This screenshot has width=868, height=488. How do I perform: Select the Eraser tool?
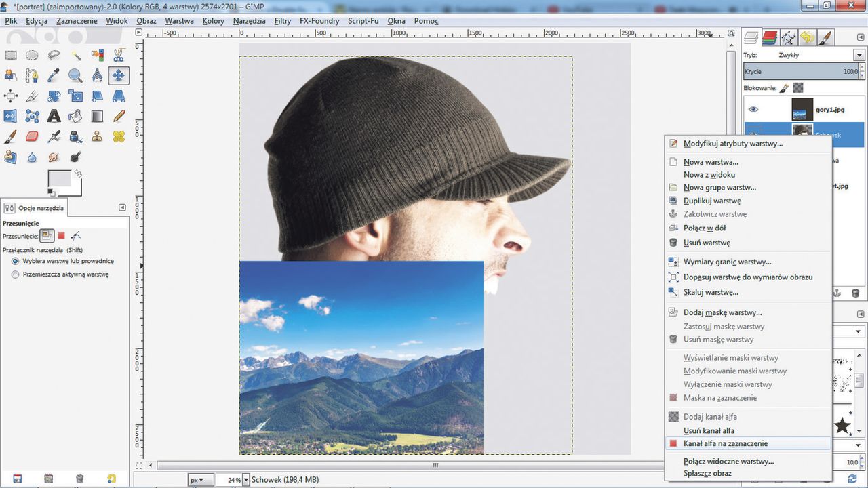(32, 136)
